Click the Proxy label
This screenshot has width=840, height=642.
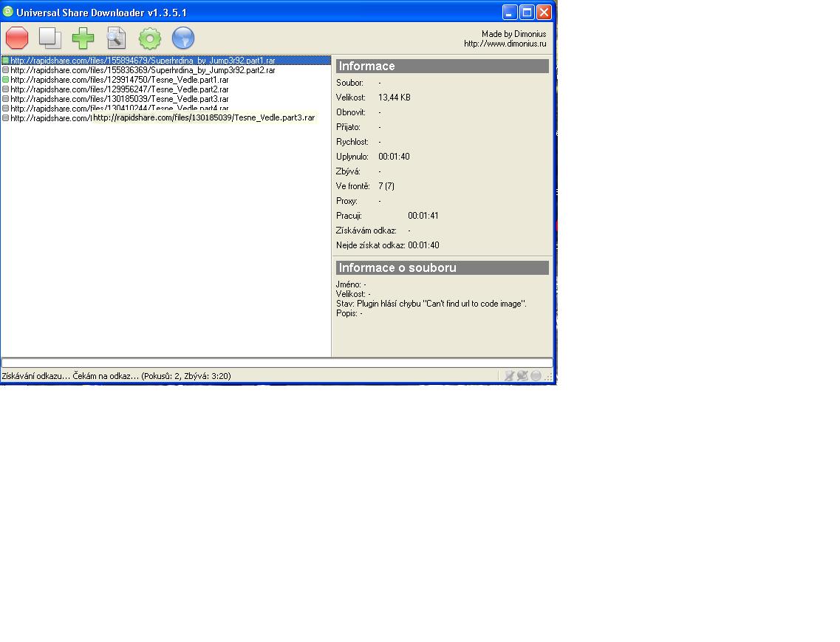346,201
